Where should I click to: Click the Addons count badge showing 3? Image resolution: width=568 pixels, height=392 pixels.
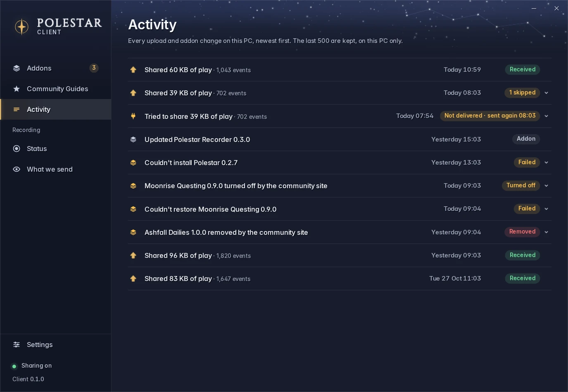pyautogui.click(x=94, y=68)
